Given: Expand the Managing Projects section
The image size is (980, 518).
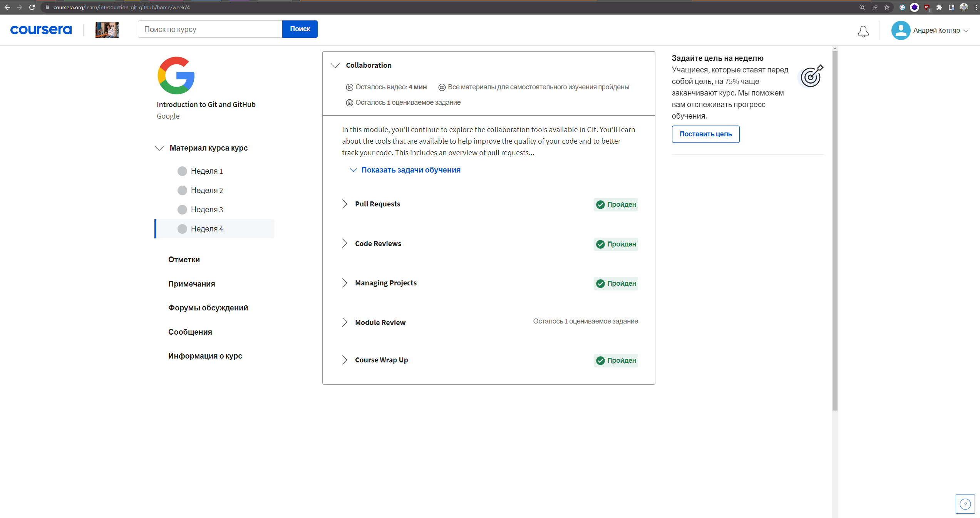Looking at the screenshot, I should click(x=344, y=283).
